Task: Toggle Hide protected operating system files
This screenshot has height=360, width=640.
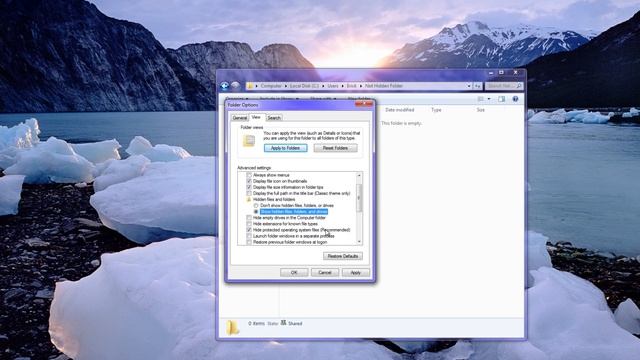Action: (x=249, y=230)
